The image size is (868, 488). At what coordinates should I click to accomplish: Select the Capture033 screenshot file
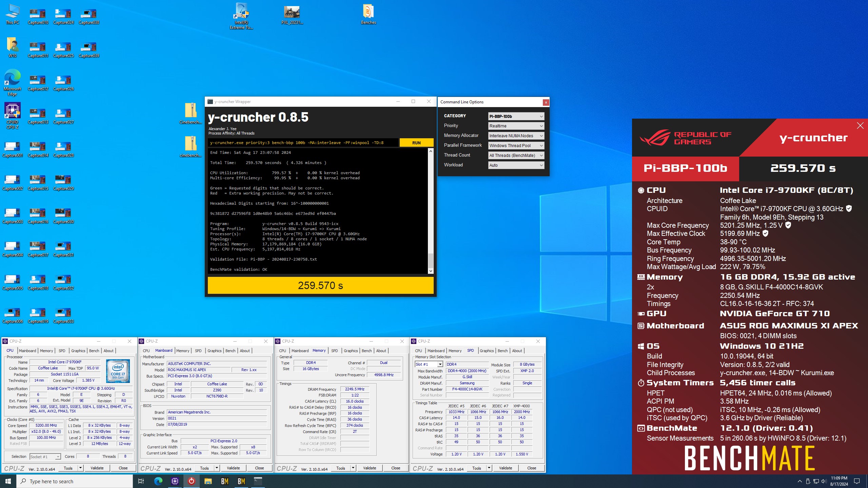[x=63, y=316]
